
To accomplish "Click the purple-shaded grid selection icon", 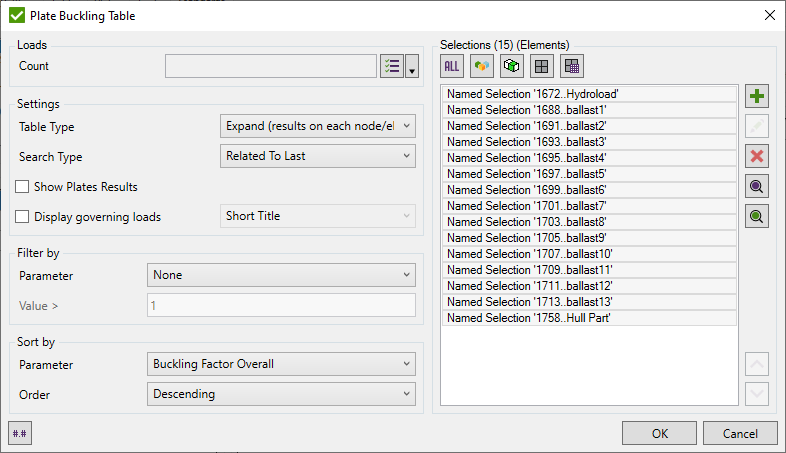I will (x=571, y=66).
